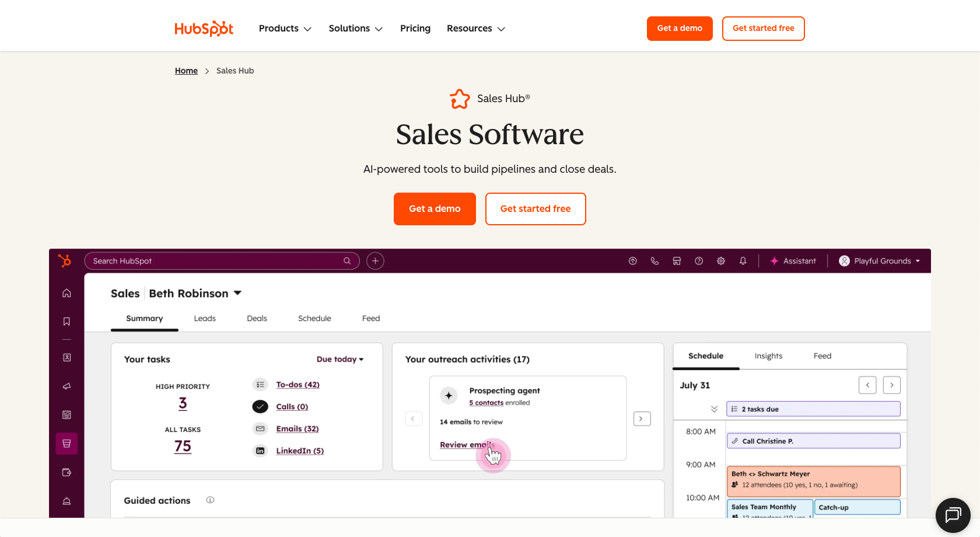Image resolution: width=980 pixels, height=537 pixels.
Task: Open the Due today dropdown
Action: pyautogui.click(x=339, y=360)
